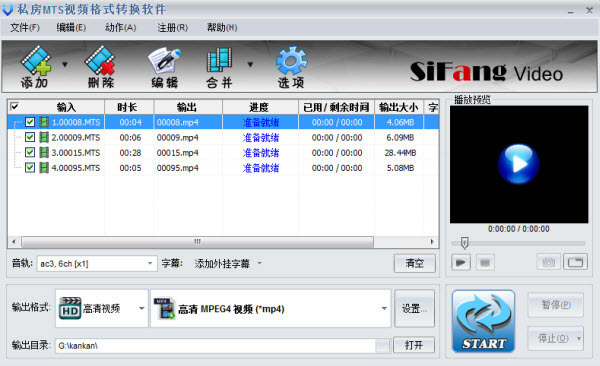
Task: Click the 清空 clear list button
Action: 415,263
